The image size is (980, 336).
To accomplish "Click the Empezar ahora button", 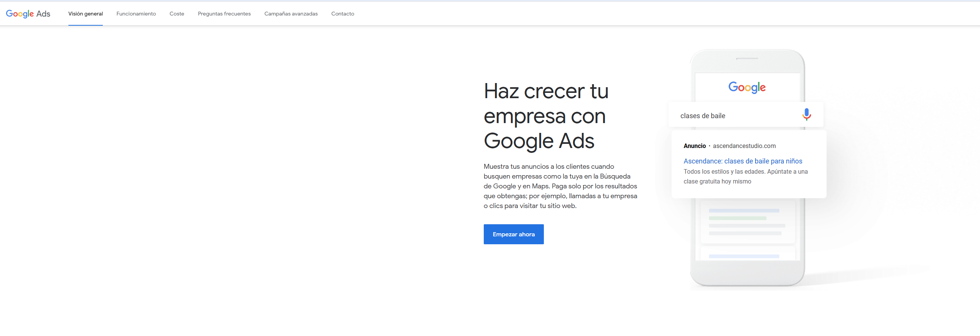I will [514, 234].
